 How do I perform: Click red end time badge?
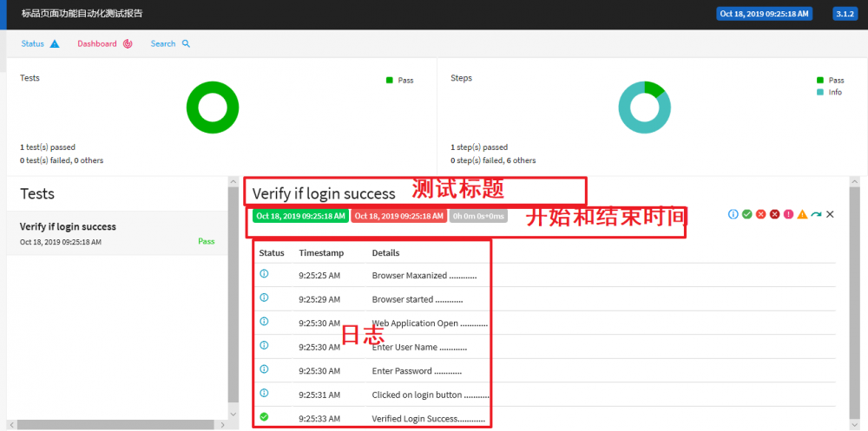398,216
